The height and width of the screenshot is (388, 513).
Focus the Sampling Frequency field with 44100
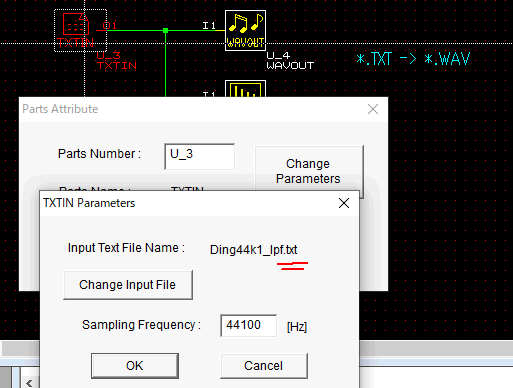tap(248, 325)
